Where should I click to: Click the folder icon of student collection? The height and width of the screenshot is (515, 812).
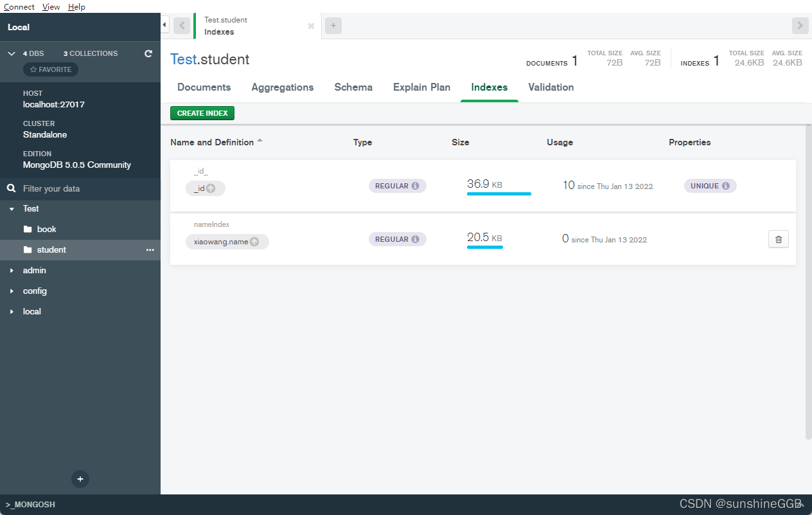tap(28, 249)
